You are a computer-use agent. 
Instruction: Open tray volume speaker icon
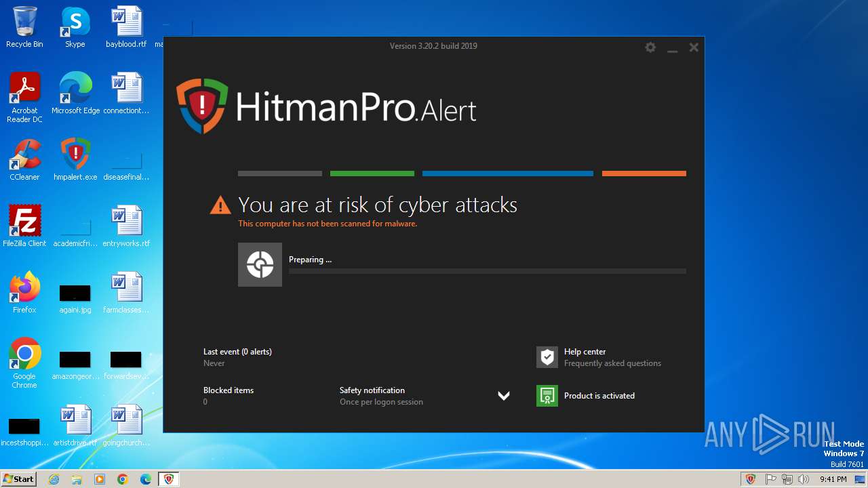pos(804,479)
